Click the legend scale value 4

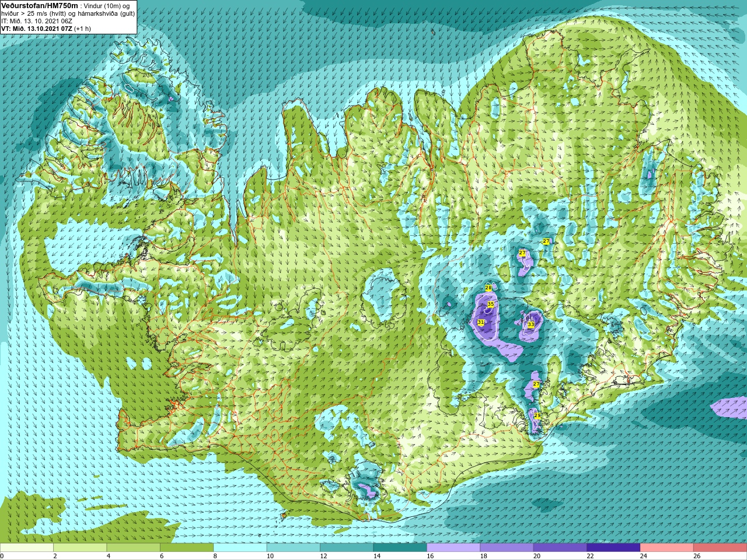[x=109, y=556]
